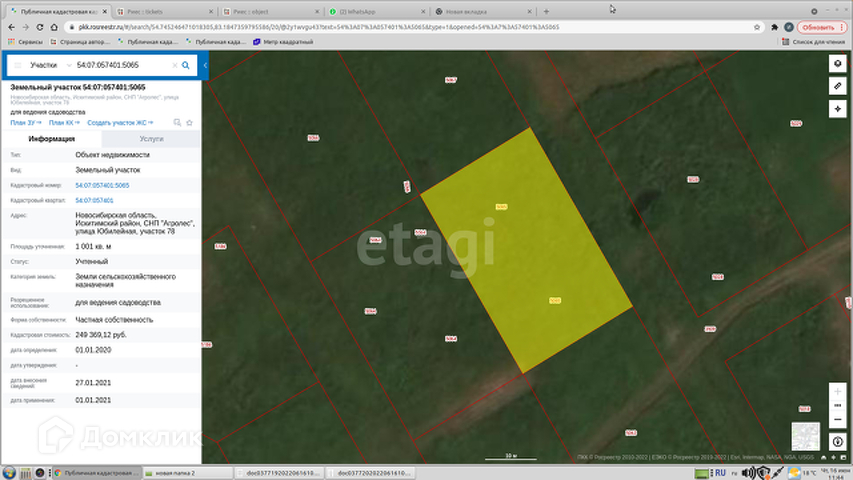Add this parcel to favorites star
Viewport: 853px width, 480px height.
(189, 122)
